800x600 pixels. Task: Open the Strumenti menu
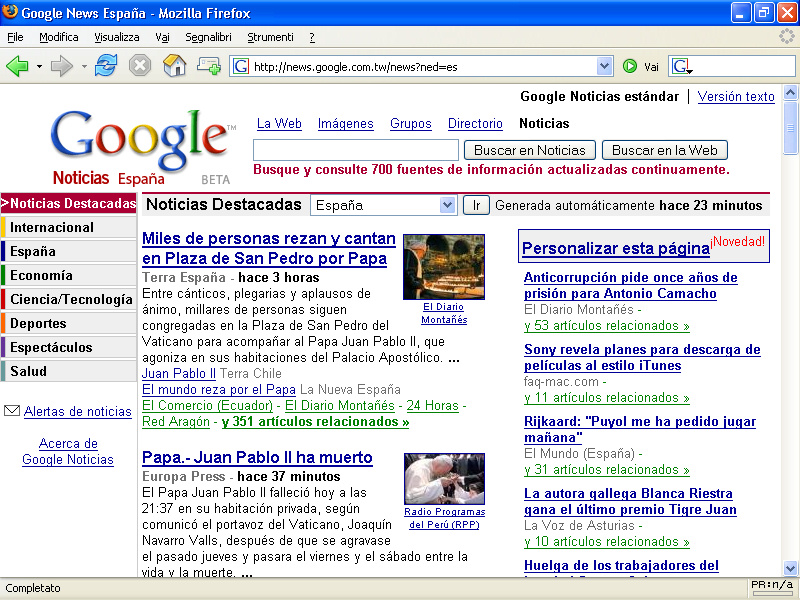(270, 37)
